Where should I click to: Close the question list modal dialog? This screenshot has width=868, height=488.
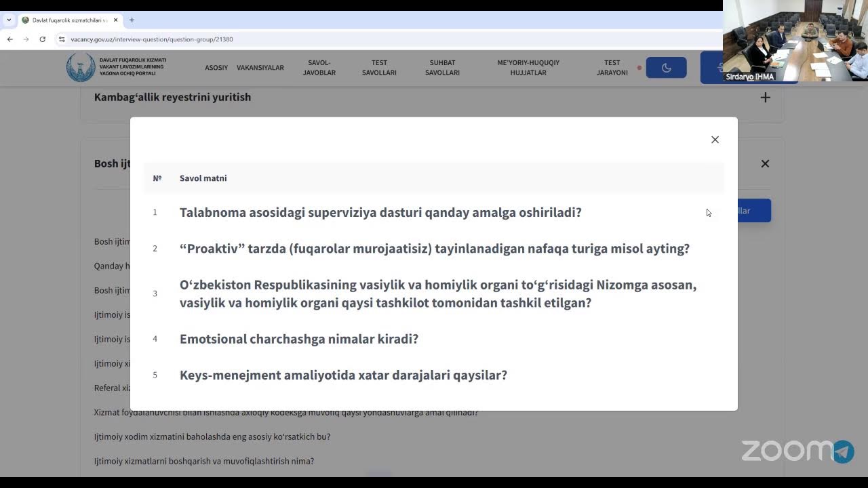(715, 140)
